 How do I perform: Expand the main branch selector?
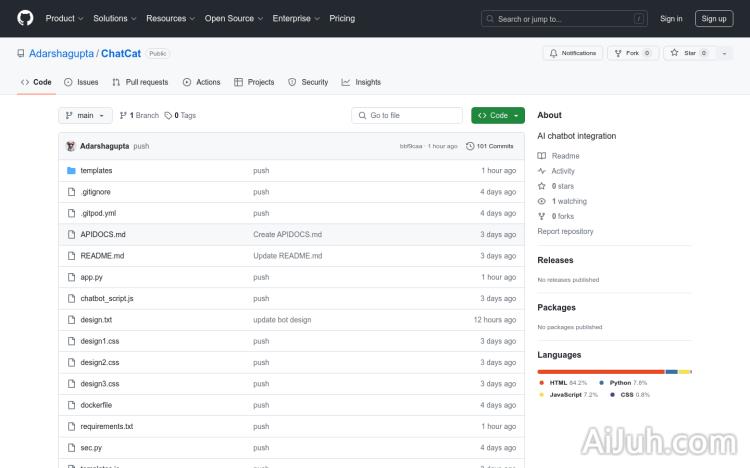pos(83,116)
